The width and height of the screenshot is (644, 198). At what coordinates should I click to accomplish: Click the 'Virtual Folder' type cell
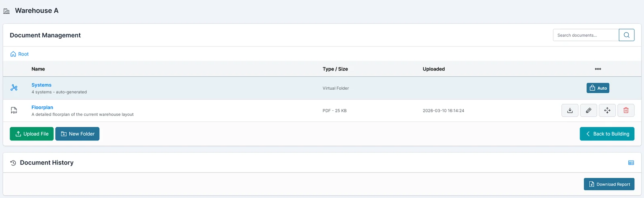(336, 88)
